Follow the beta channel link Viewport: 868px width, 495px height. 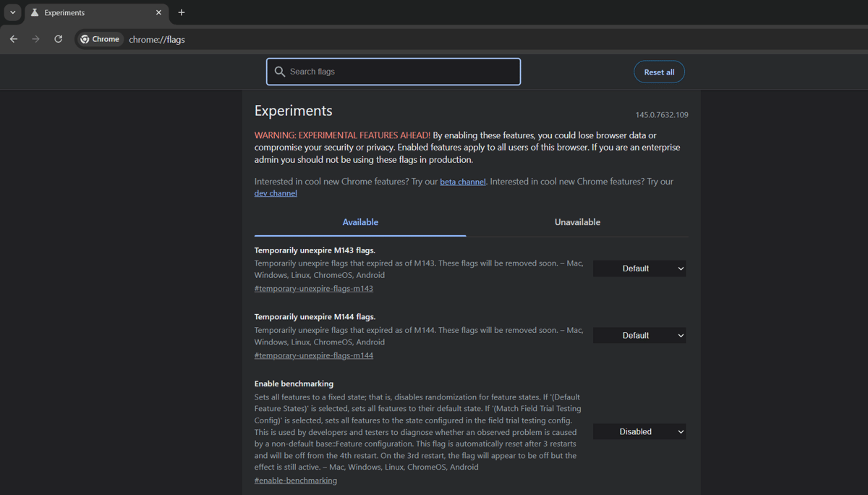462,182
